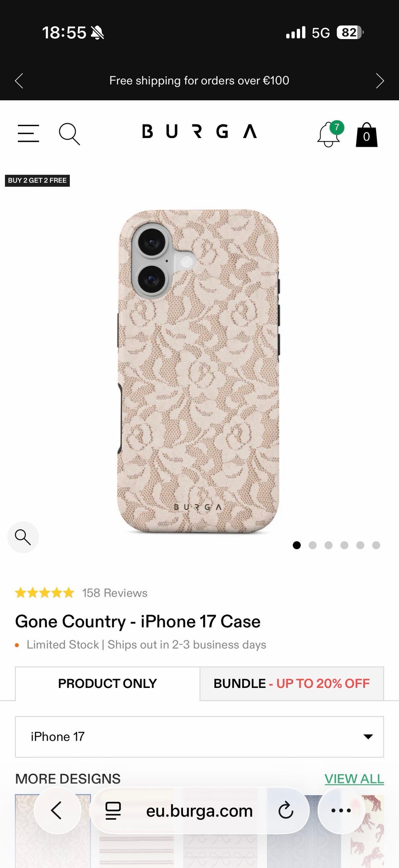Select the PRODUCT ONLY tab
This screenshot has width=399, height=868.
[108, 683]
